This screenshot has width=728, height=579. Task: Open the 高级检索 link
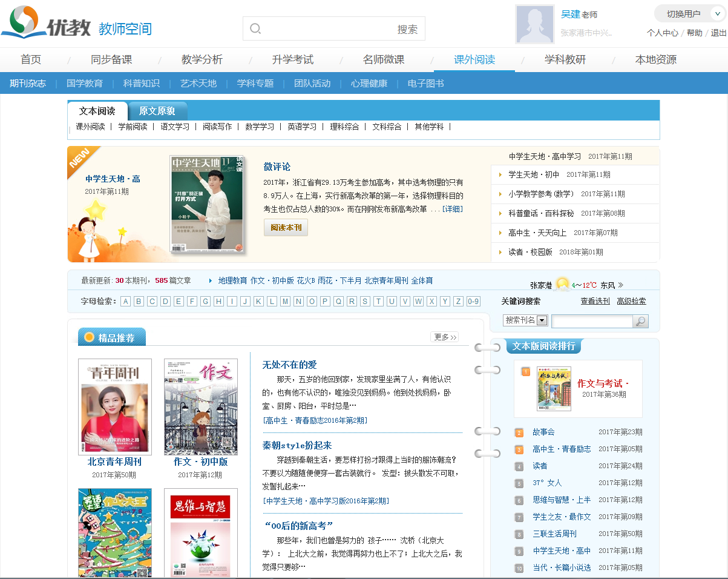coord(631,301)
